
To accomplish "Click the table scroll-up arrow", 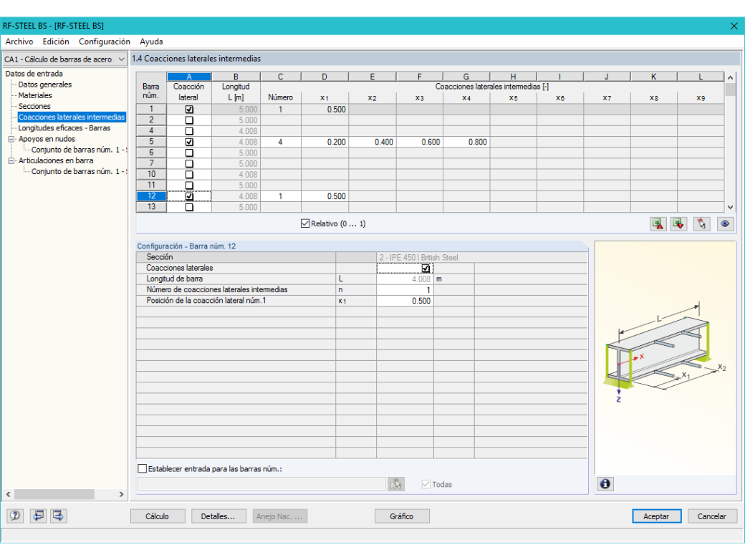I will coord(730,77).
